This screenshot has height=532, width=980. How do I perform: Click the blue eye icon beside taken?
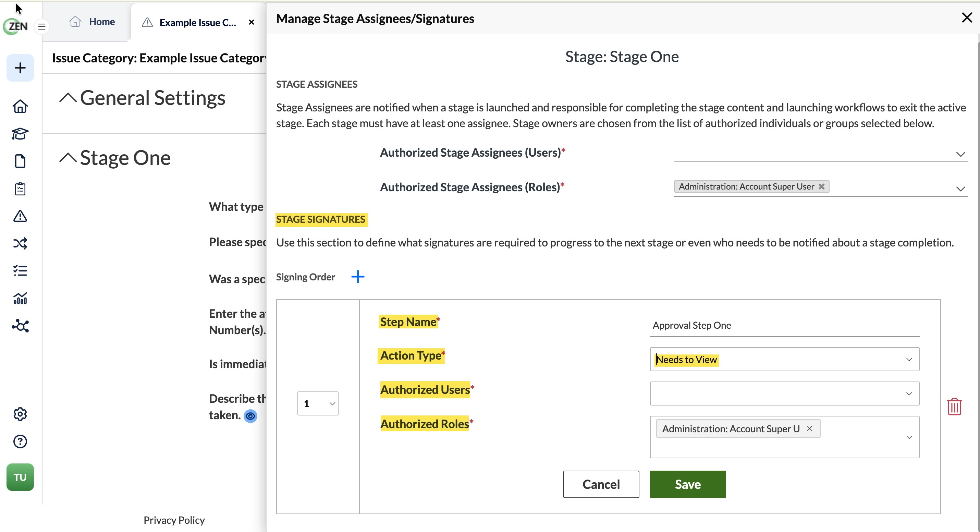[250, 416]
